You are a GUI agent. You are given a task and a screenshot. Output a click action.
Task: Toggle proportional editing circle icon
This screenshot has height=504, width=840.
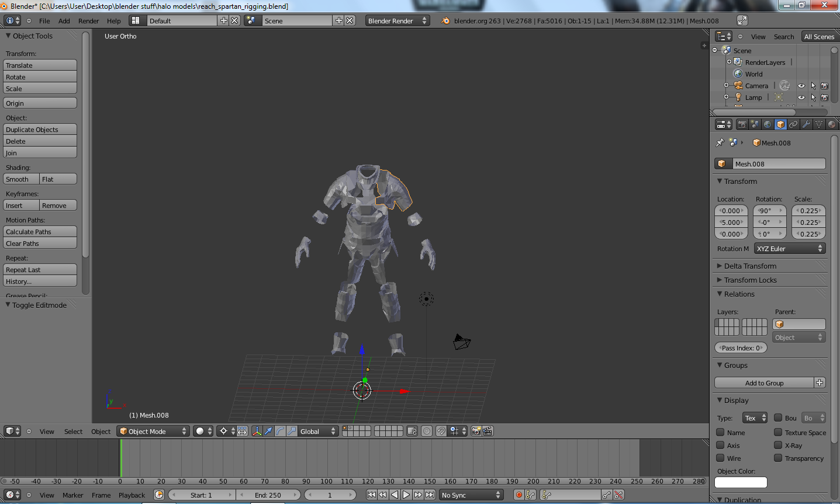point(427,431)
